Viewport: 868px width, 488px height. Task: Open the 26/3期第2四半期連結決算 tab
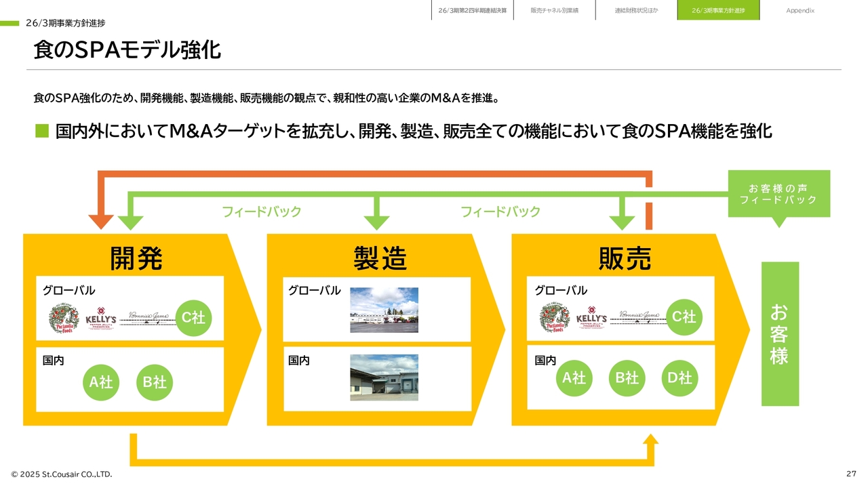point(472,10)
